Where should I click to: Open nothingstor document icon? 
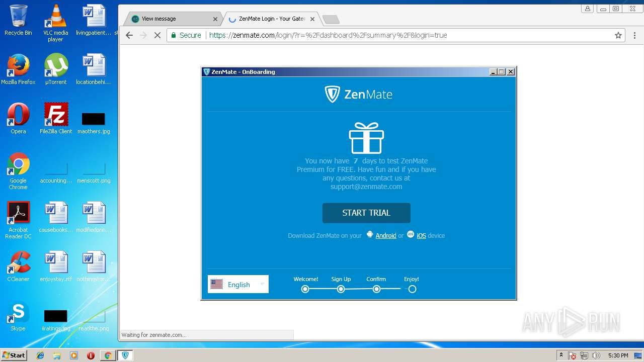[94, 266]
